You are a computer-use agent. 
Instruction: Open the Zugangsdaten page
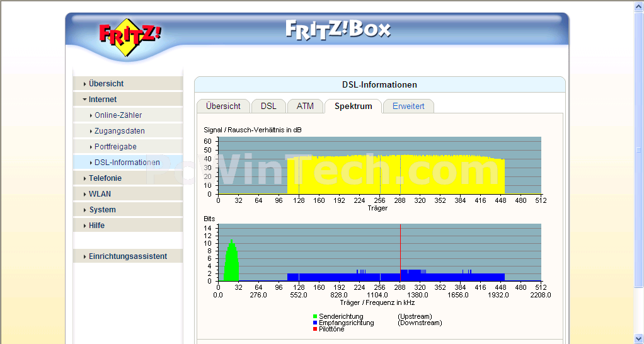click(x=128, y=131)
